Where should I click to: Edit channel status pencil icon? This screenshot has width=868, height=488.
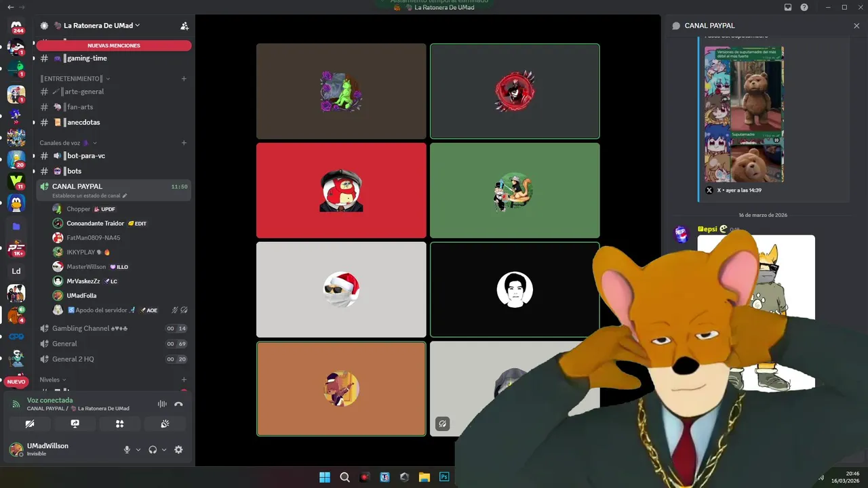click(x=125, y=196)
